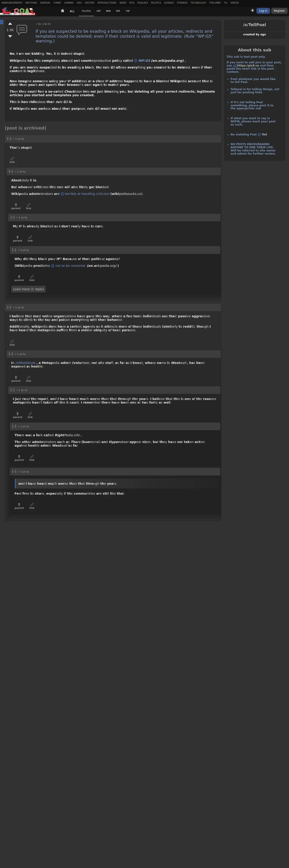Open TECHNOLOGY in the top bar
The height and width of the screenshot is (868, 289).
(198, 3)
